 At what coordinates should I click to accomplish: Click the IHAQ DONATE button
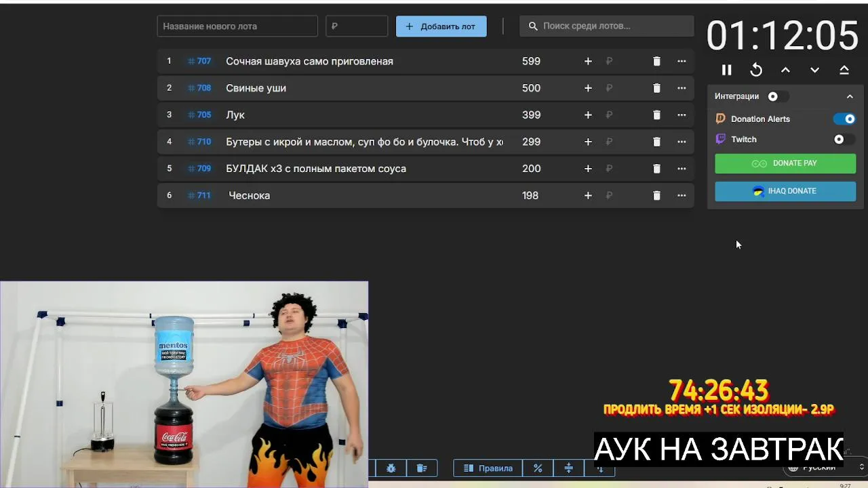785,191
